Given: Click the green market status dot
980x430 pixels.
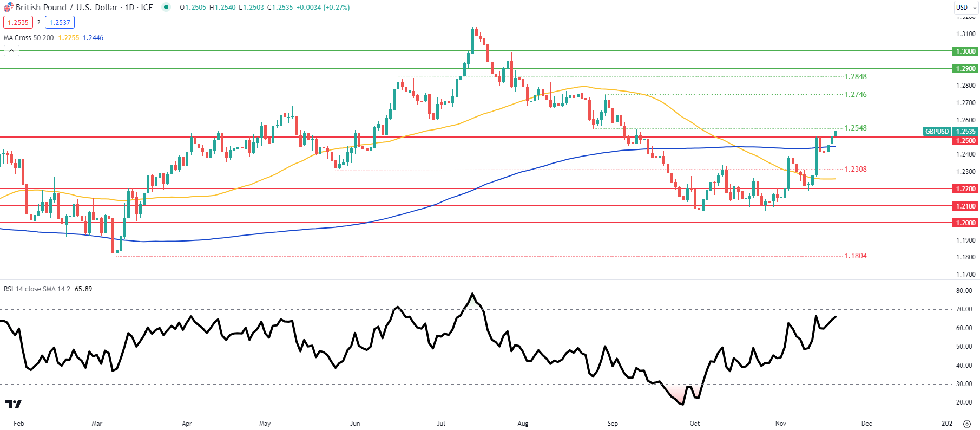Looking at the screenshot, I should [x=166, y=7].
